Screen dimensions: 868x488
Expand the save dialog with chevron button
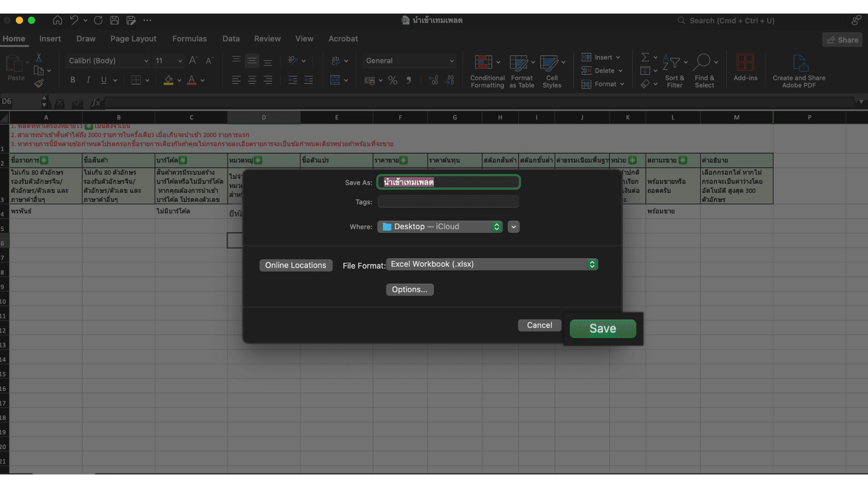[514, 227]
